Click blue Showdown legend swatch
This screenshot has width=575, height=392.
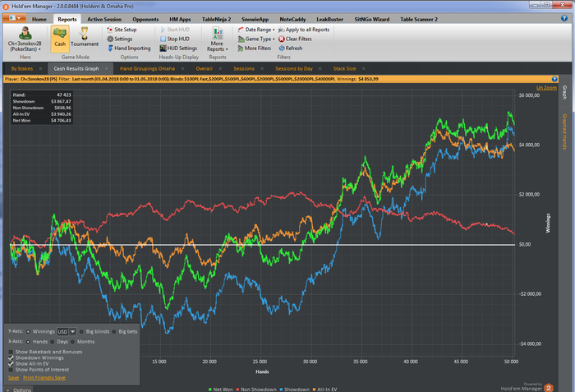(281, 390)
